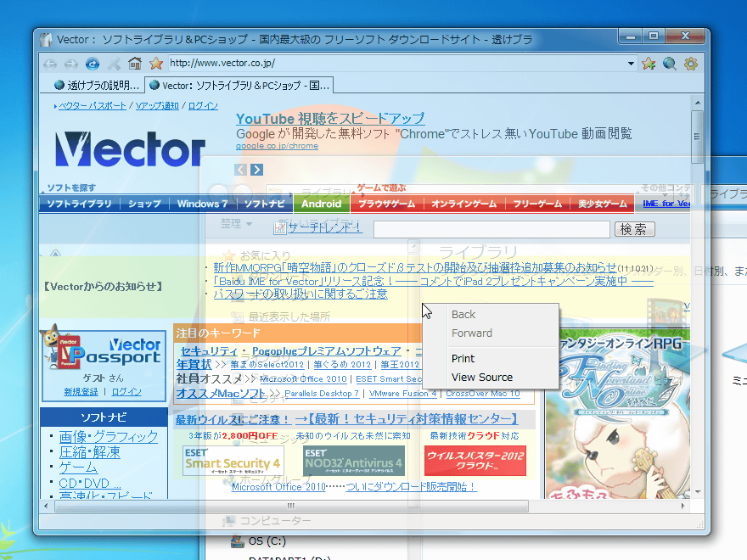The image size is (747, 560).
Task: Select the Vector: ソフトライブラリ tab
Action: pos(239,85)
